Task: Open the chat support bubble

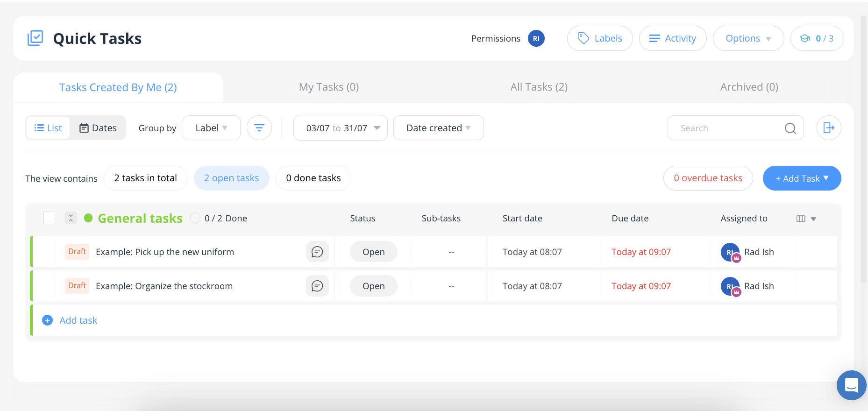Action: 852,385
